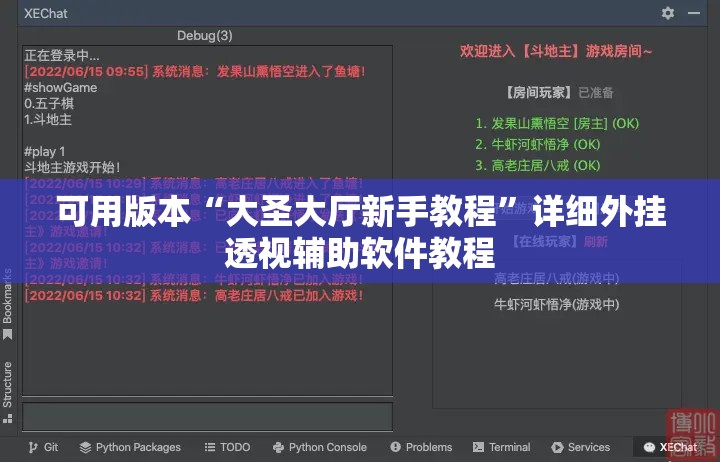
Task: Click the Debug(3) header label
Action: (205, 35)
